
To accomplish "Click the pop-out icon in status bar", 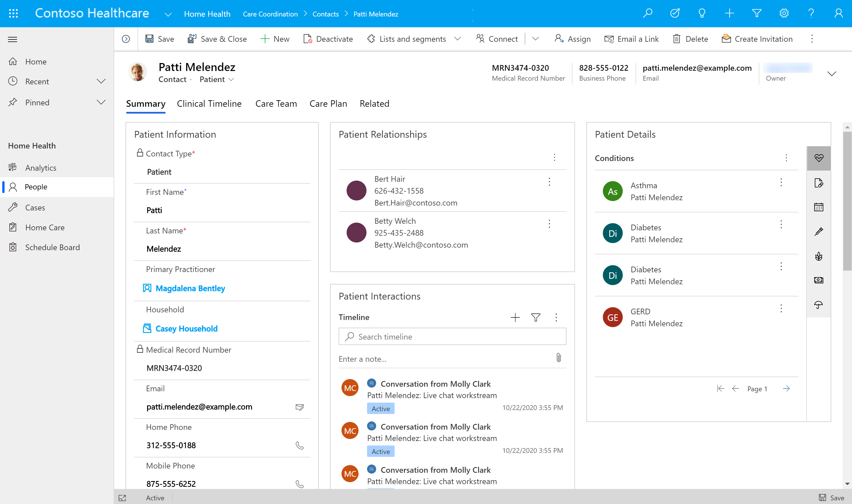I will pos(122,497).
